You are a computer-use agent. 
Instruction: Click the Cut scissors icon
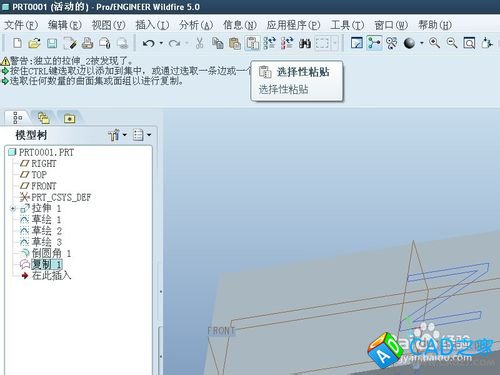coord(200,43)
